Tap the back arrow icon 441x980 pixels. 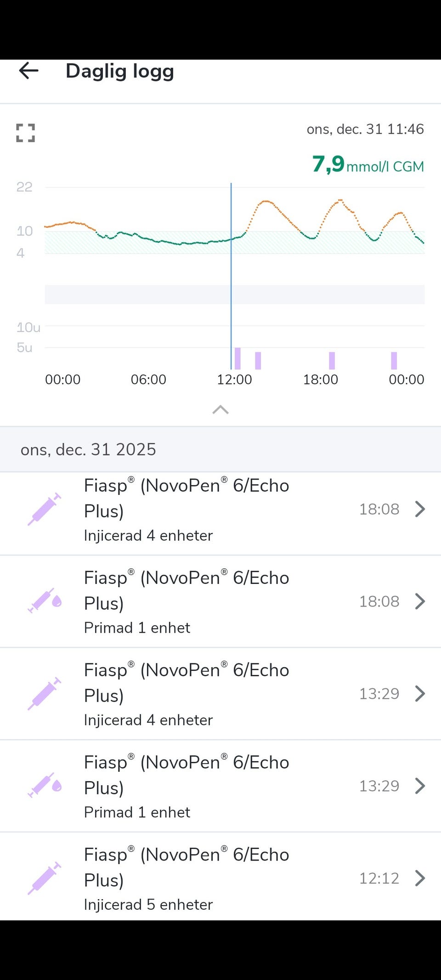click(28, 71)
